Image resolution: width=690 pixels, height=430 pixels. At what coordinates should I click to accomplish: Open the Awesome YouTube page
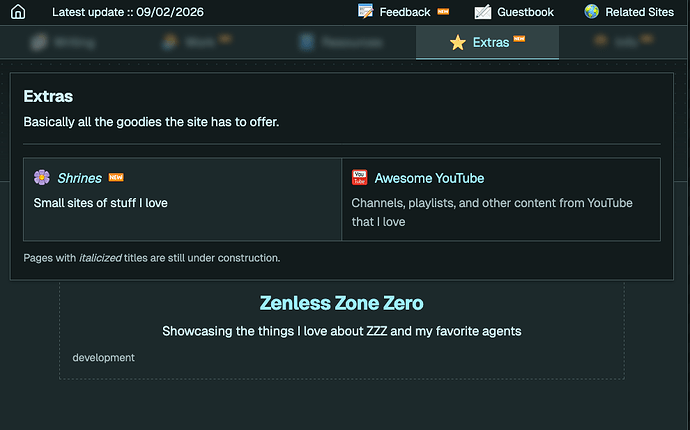[x=429, y=178]
